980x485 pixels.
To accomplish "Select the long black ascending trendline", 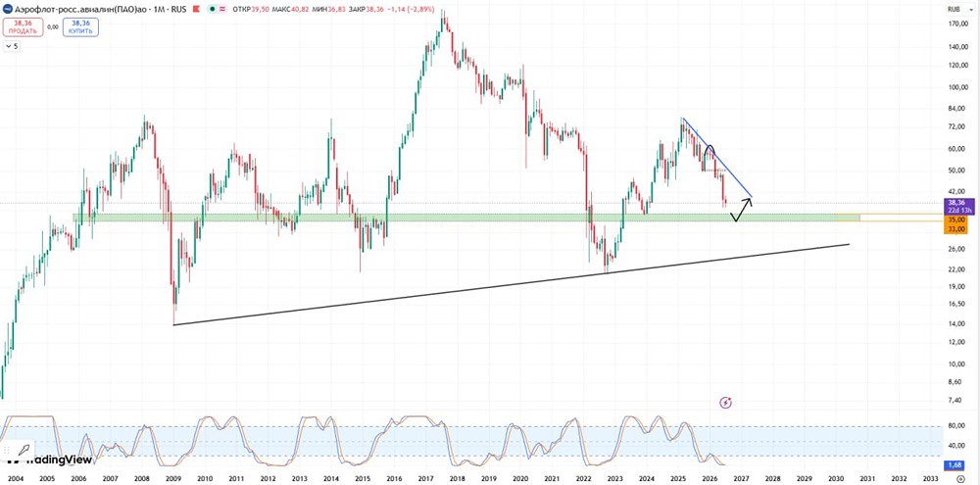I will [512, 284].
